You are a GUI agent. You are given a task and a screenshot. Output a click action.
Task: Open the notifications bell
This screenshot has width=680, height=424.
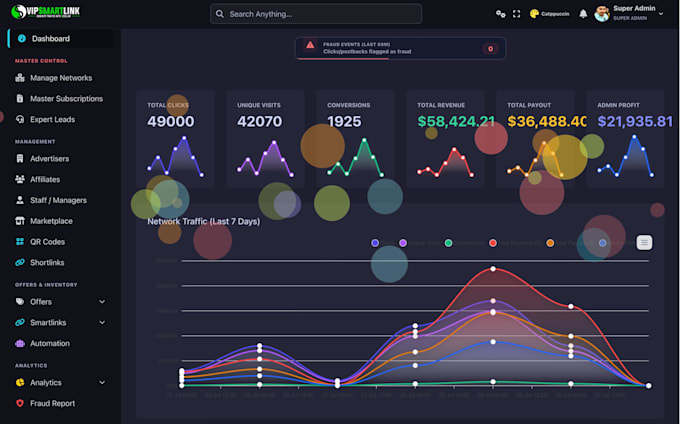point(583,14)
